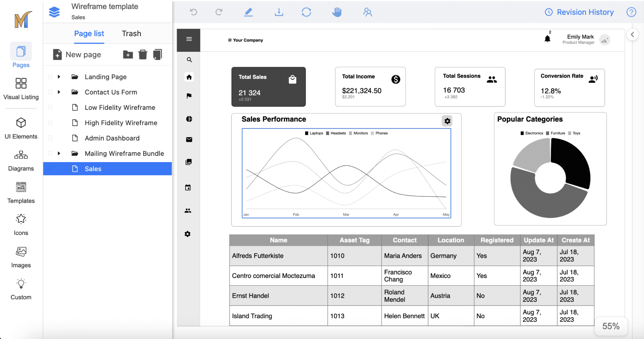Click the Sales Performance chart settings gear
644x339 pixels.
(x=447, y=121)
